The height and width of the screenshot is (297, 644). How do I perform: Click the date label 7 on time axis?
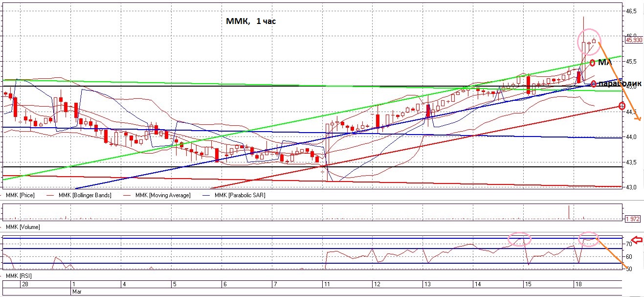(275, 284)
